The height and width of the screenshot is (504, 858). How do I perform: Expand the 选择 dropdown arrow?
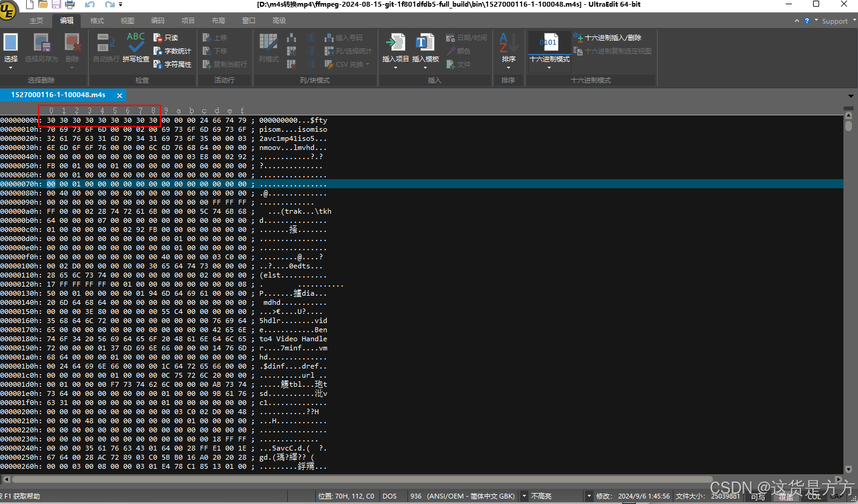tap(11, 67)
